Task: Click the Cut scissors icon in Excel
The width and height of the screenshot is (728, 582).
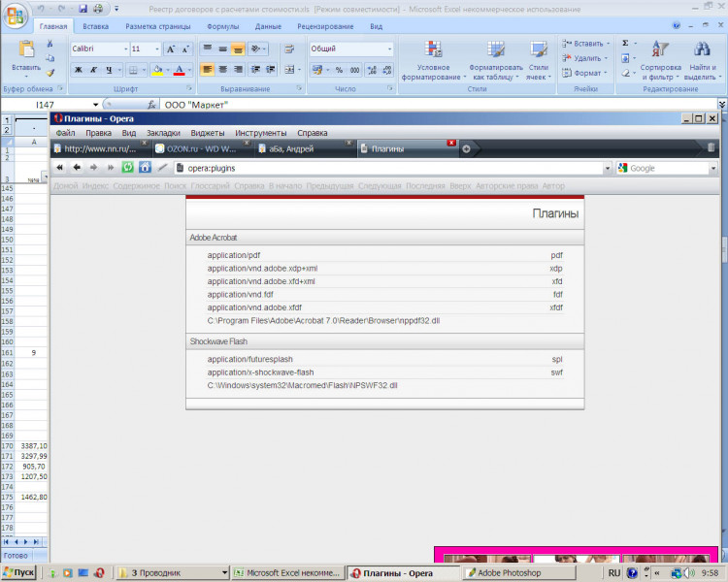Action: (50, 44)
